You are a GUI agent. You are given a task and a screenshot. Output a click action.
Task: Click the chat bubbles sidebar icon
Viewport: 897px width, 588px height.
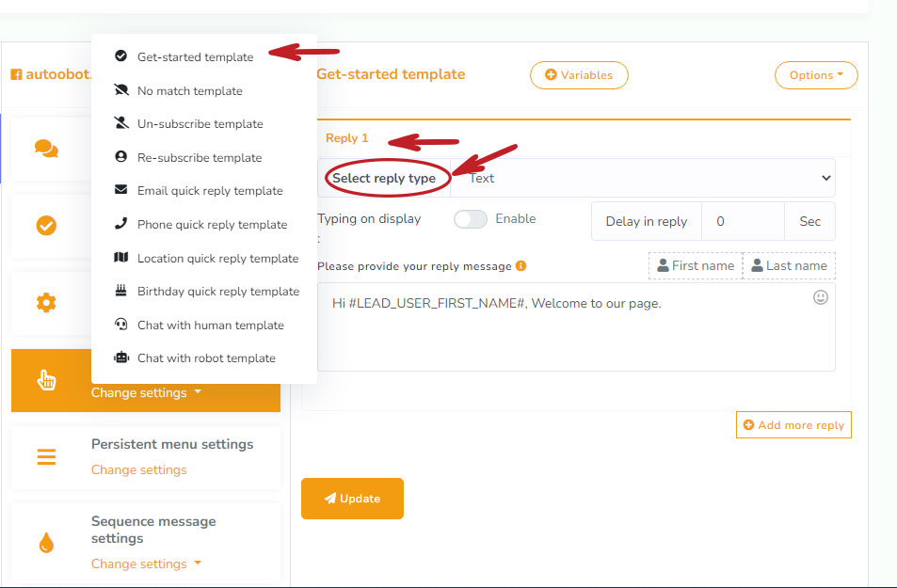coord(46,148)
